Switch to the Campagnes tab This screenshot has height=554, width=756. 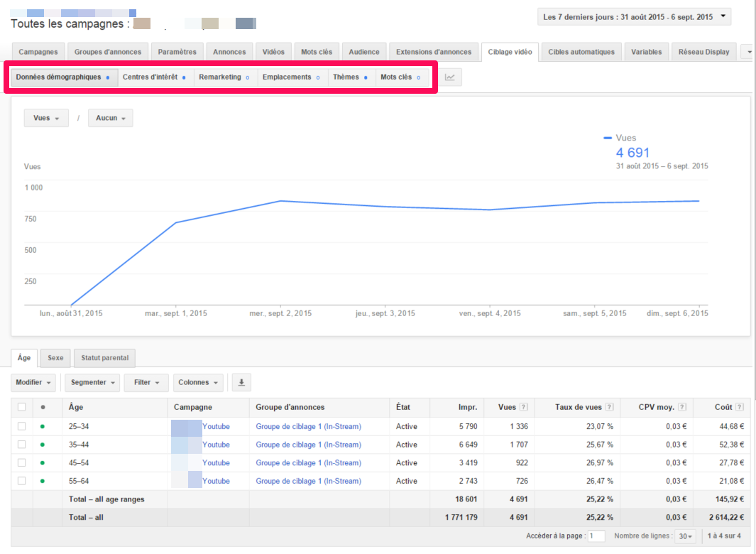tap(38, 52)
